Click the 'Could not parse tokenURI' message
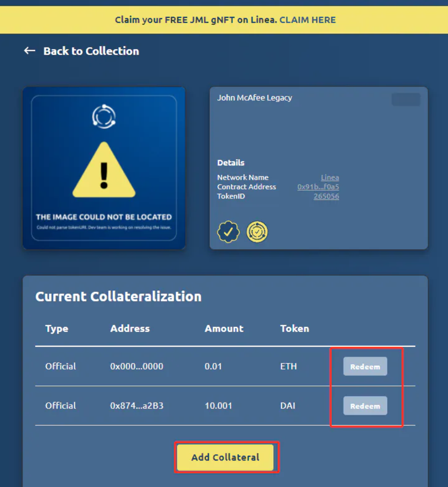Screen dimensions: 448x487 (x=104, y=227)
